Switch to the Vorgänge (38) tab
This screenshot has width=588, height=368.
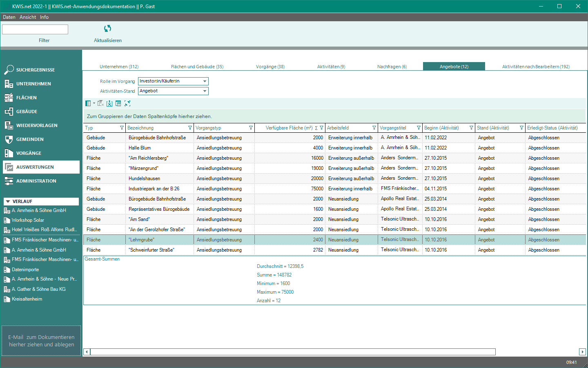tap(270, 67)
